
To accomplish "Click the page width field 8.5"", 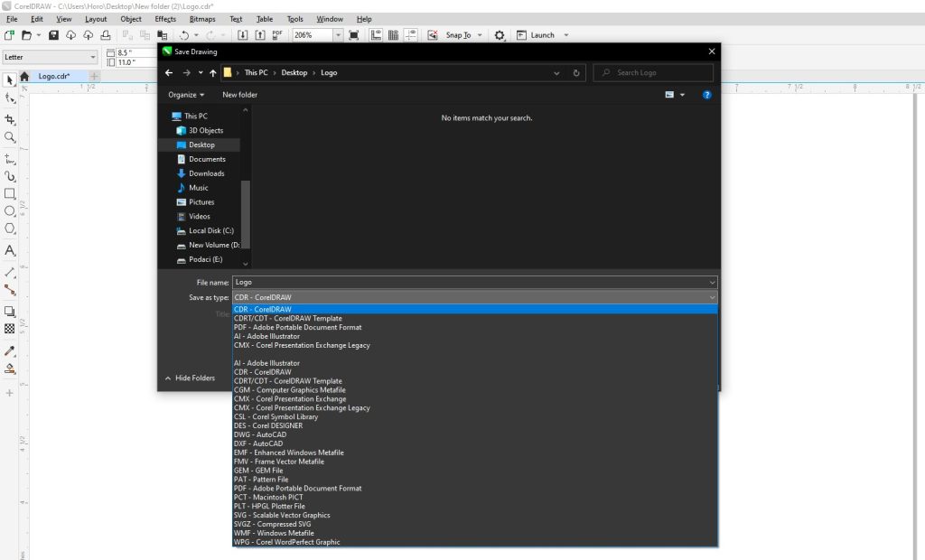I will tap(135, 52).
